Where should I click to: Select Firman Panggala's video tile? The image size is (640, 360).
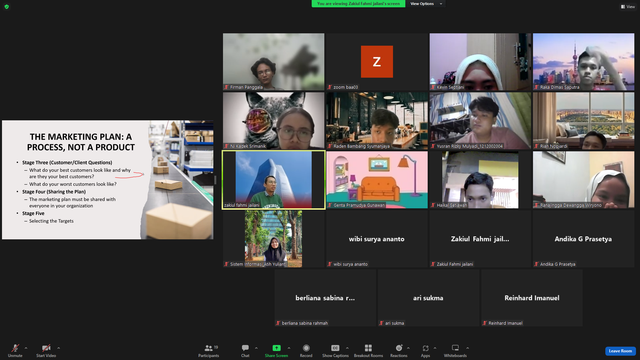click(273, 62)
